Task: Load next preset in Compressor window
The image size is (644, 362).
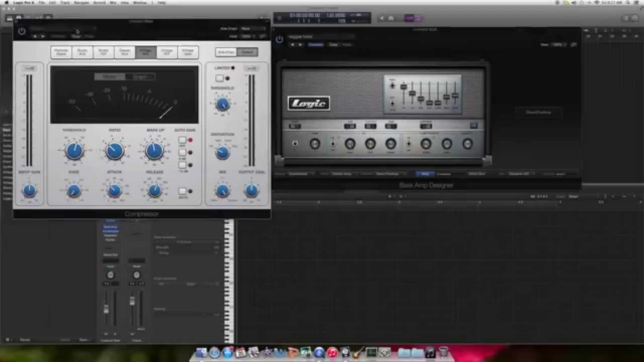Action: click(x=42, y=36)
